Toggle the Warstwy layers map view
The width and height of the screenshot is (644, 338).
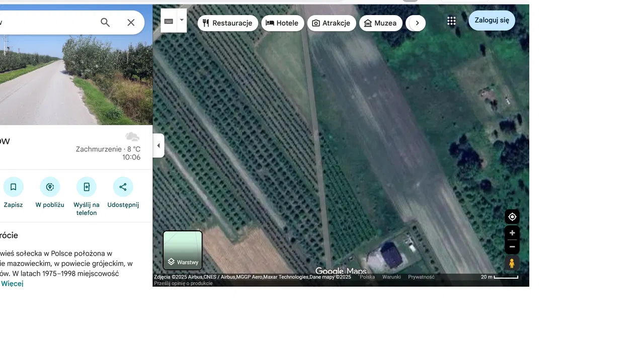click(x=183, y=250)
